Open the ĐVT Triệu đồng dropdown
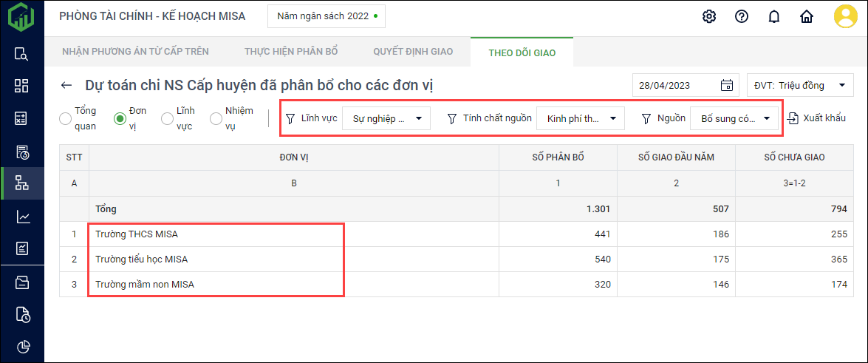This screenshot has width=868, height=363. 800,85
